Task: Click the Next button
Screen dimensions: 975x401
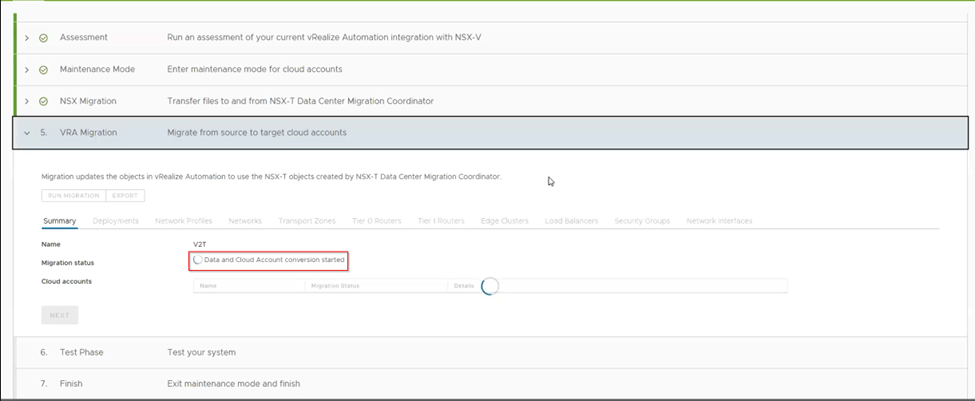Action: pos(60,315)
